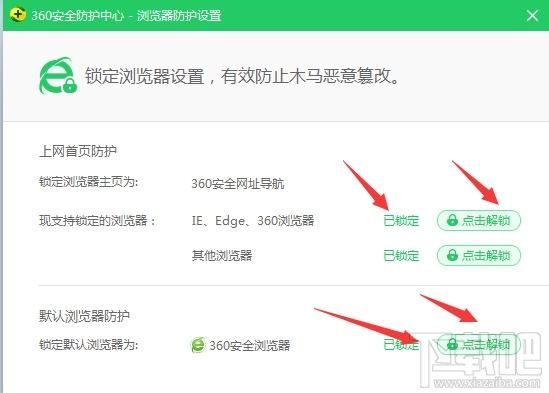This screenshot has height=393, width=549.
Task: Close the browser protection settings dialog
Action: click(532, 15)
